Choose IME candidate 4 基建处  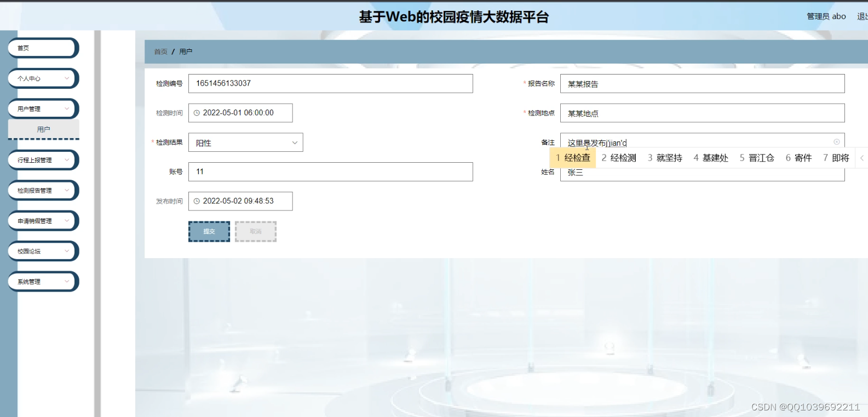pos(711,158)
